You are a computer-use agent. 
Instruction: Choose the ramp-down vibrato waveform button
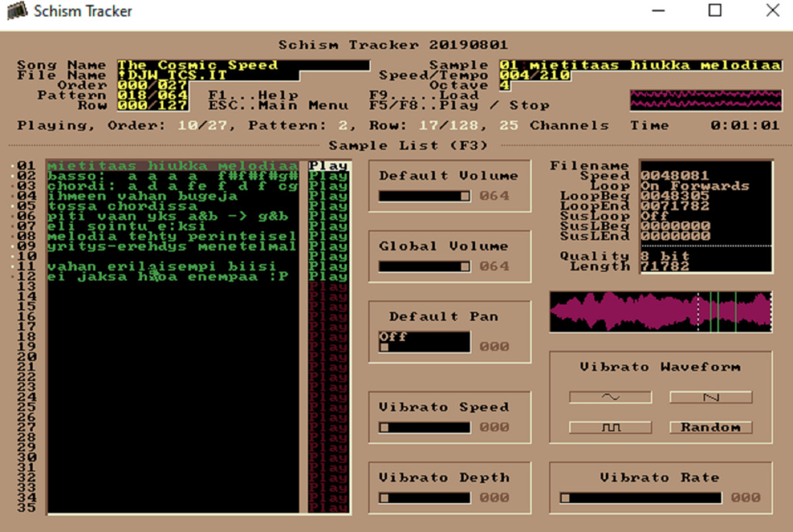pyautogui.click(x=710, y=397)
